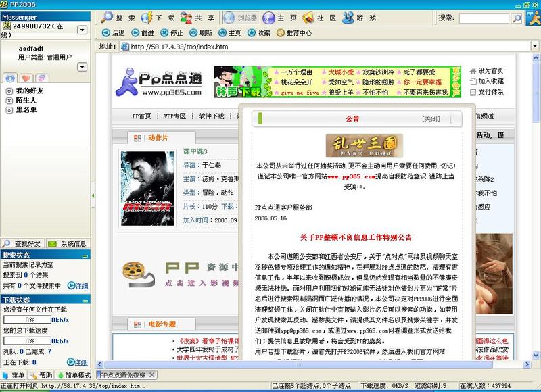Click the PP mascot icon at top right
Screen dimensions: 541x392
pos(533,18)
